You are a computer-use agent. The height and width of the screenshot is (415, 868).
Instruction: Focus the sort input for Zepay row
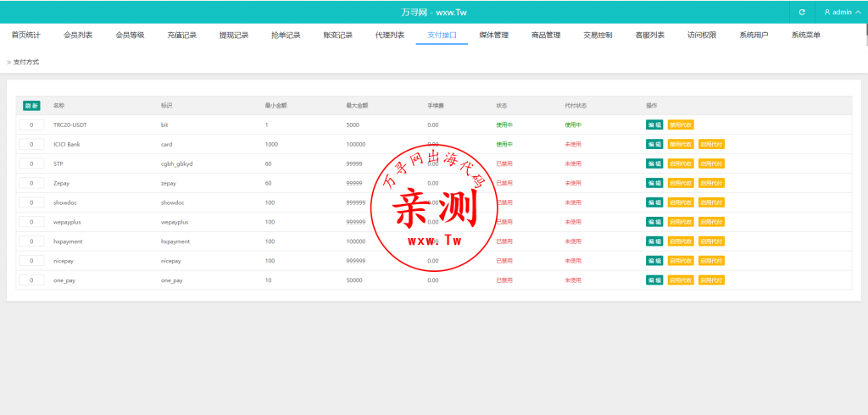tap(31, 183)
